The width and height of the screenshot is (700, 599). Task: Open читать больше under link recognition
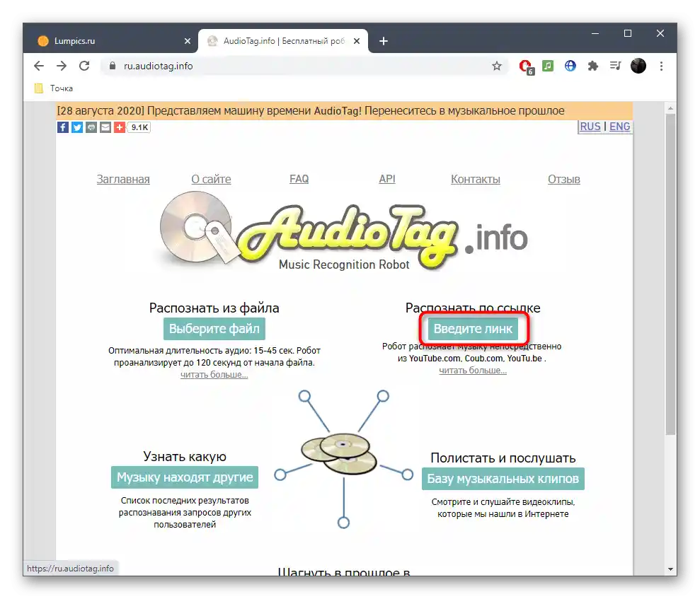coord(473,370)
